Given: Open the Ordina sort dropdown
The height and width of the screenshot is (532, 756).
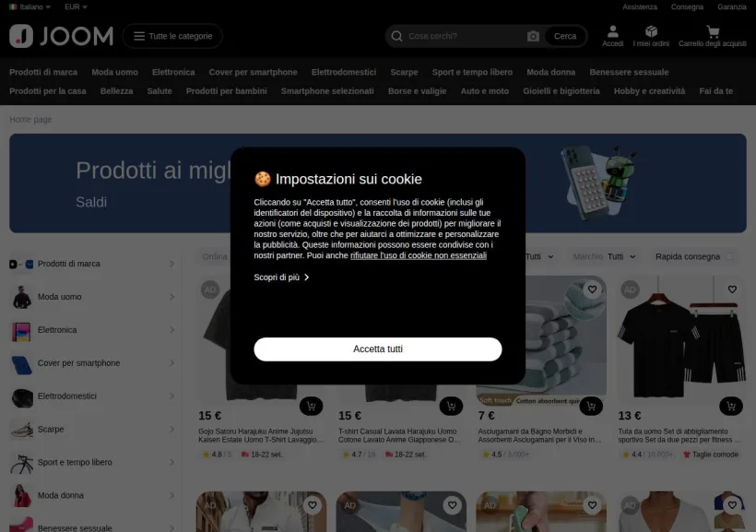Looking at the screenshot, I should pos(215,256).
